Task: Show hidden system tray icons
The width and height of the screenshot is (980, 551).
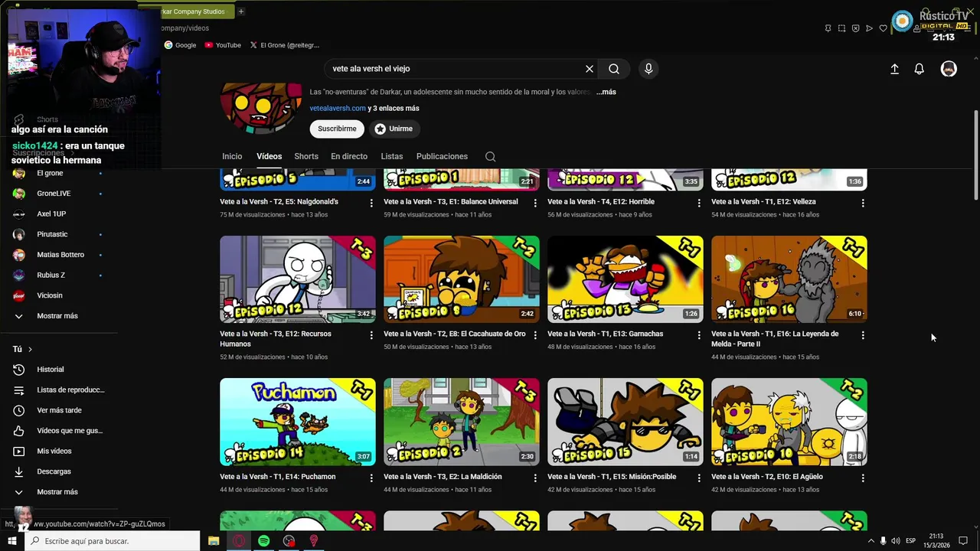Action: 871,541
